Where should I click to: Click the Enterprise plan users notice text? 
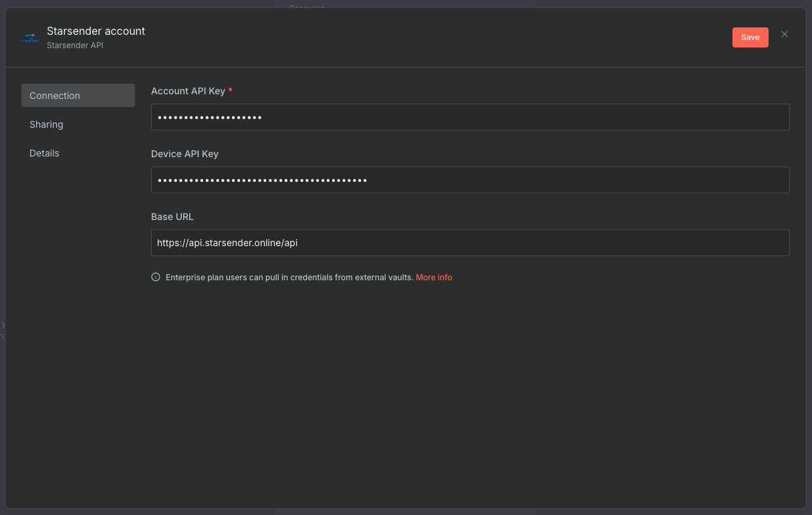[289, 277]
